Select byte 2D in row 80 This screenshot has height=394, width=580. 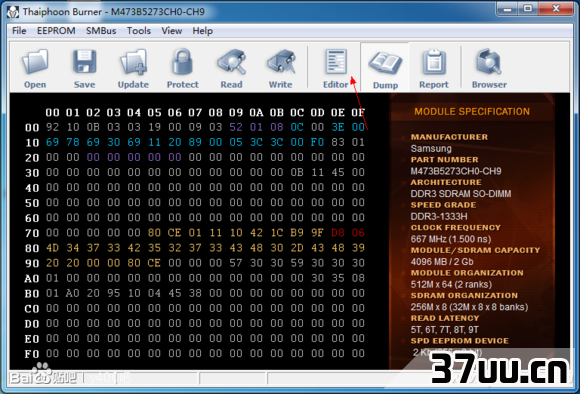297,248
